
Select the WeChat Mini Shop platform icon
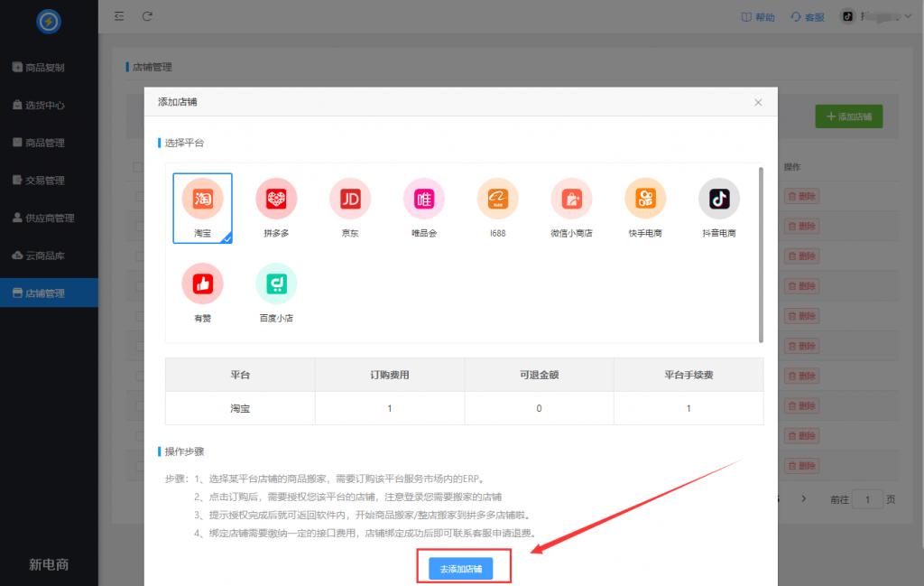(x=571, y=200)
